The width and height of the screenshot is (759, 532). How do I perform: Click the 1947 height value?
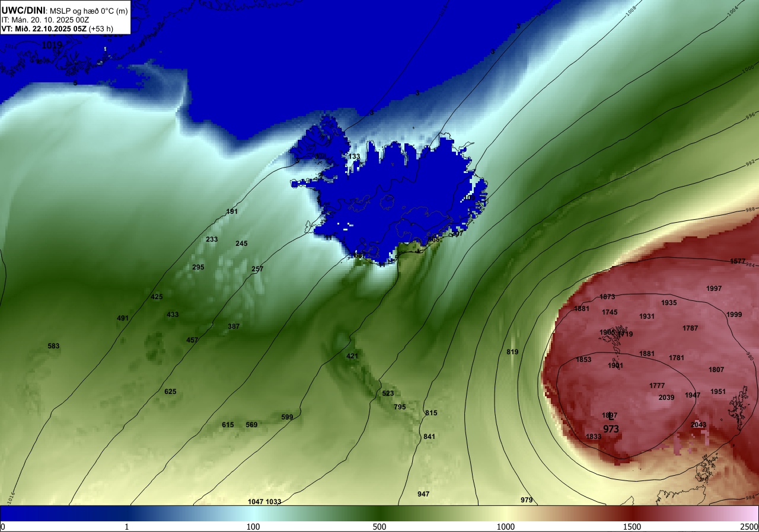693,395
